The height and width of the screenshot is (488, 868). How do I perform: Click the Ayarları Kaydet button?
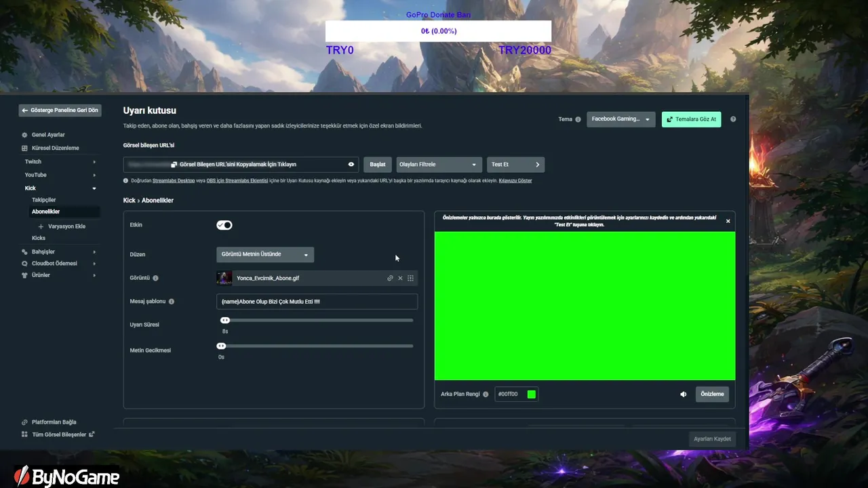(712, 439)
